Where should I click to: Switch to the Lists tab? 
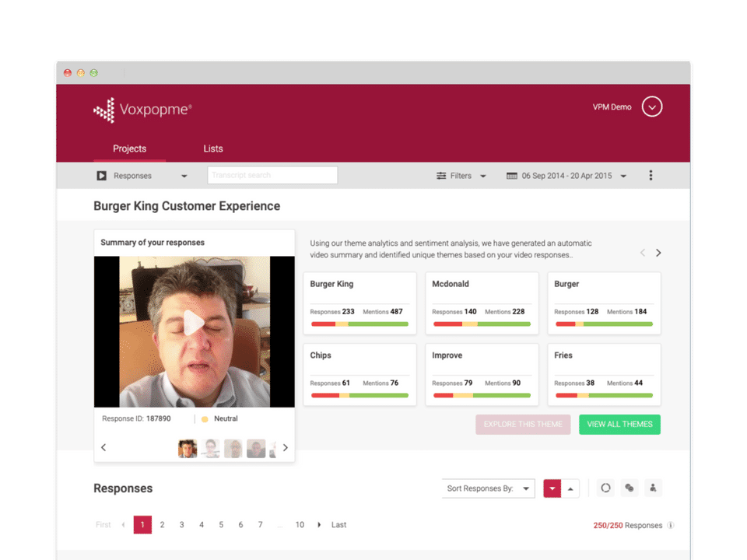pos(213,149)
